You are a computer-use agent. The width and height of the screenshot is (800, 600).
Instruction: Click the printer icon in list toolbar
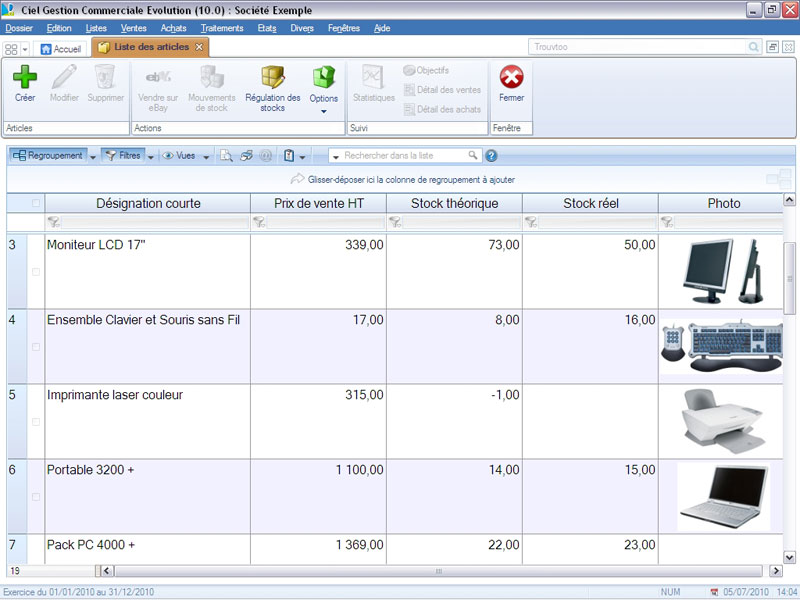[246, 156]
